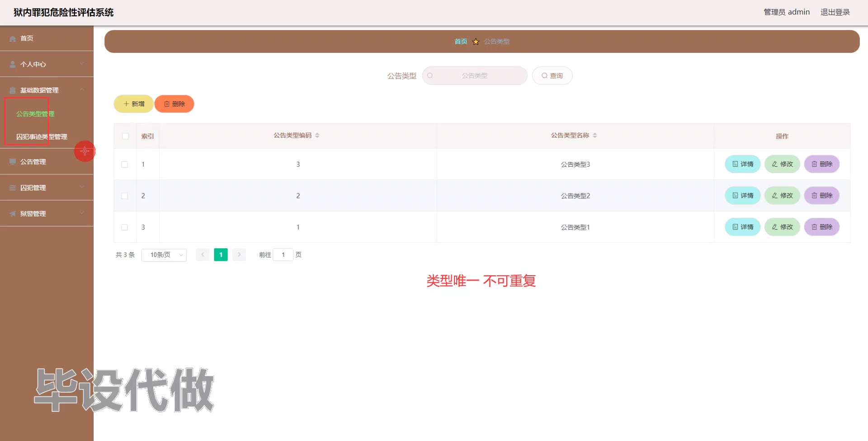
Task: Click 公告类型2 name cell
Action: [576, 196]
